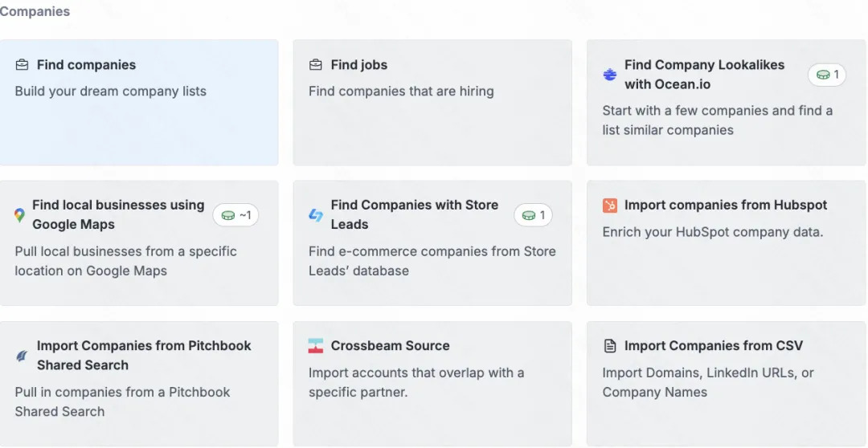Click the briefcase icon beside Find jobs
Image resolution: width=868 pixels, height=448 pixels.
click(316, 65)
